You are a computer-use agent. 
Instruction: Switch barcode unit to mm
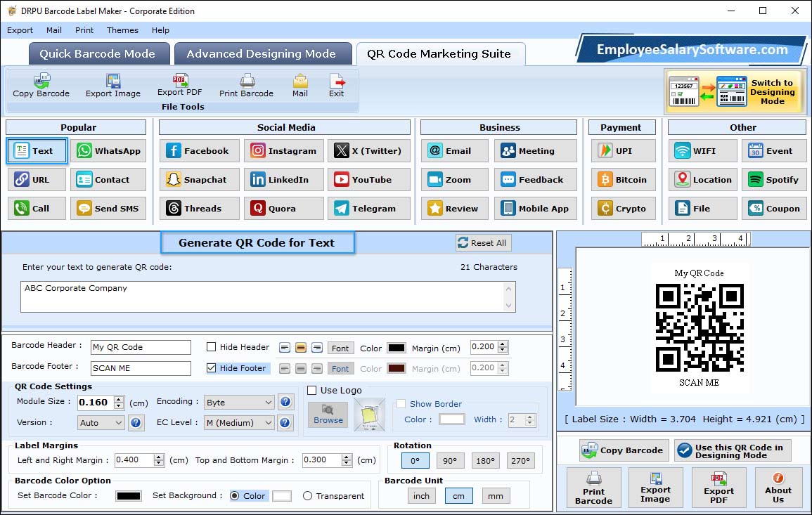tap(496, 496)
